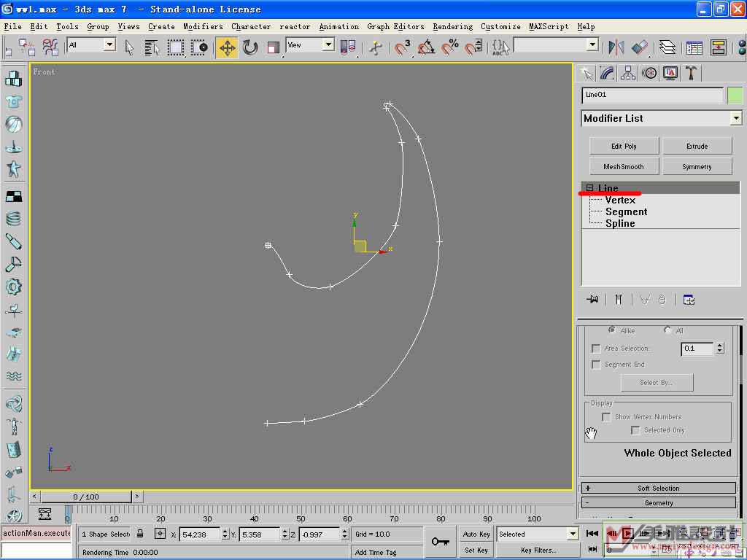747x560 pixels.
Task: Toggle Absolute Mode Transform Type-In icon
Action: point(160,534)
